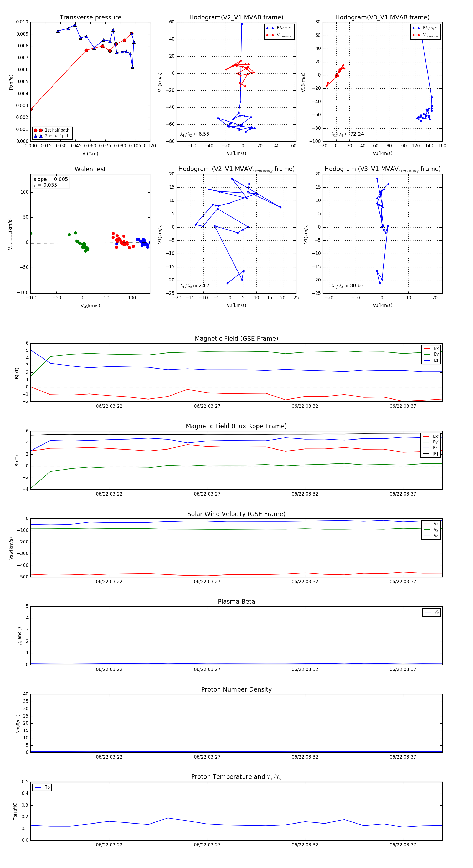Image resolution: width=473 pixels, height=868 pixels.
Task: Click 'slope = 0.005' annotation in WalenTest
Action: click(x=51, y=179)
